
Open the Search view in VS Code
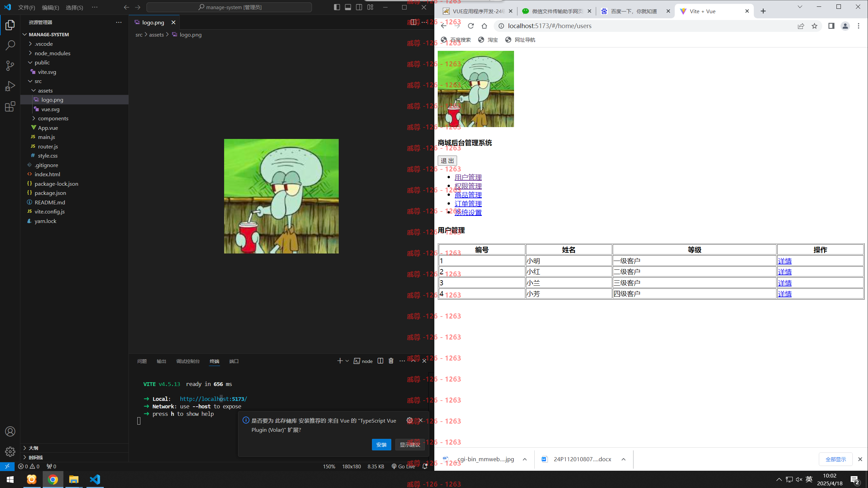[10, 45]
